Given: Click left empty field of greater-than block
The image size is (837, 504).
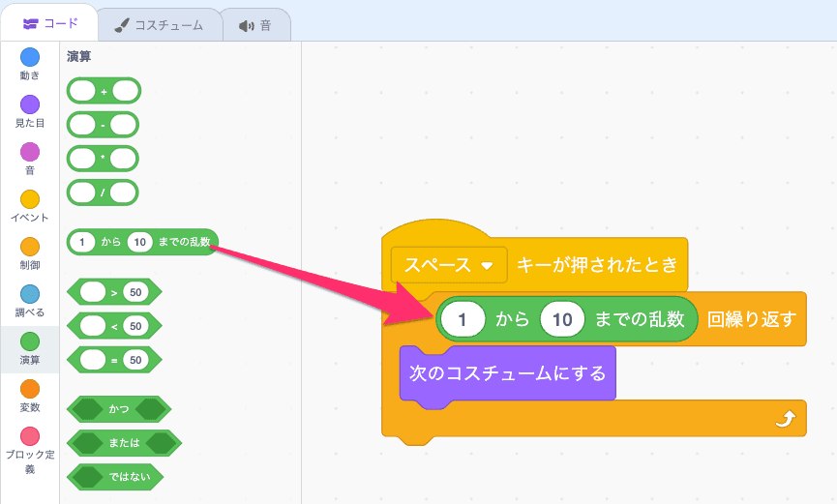Looking at the screenshot, I should pyautogui.click(x=93, y=292).
